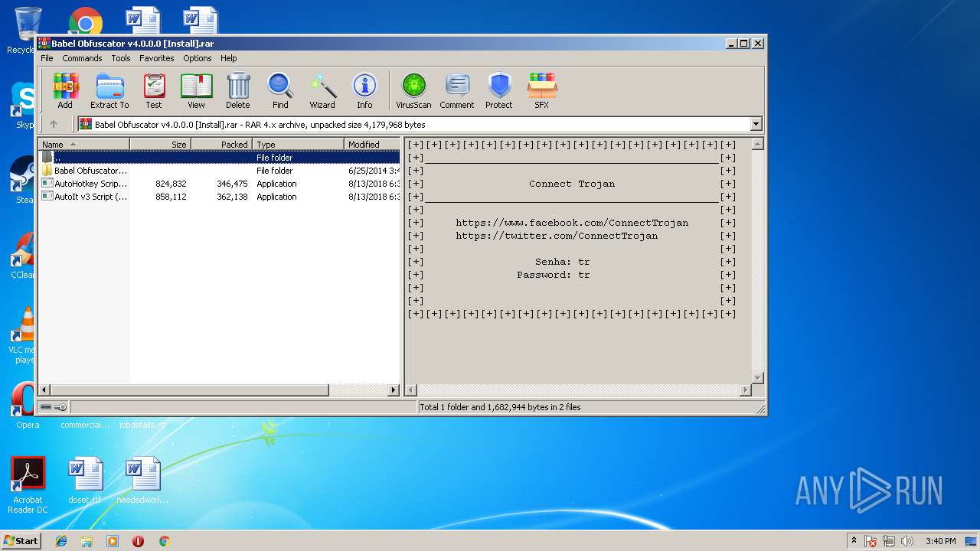
Task: Show archive Info
Action: pos(364,91)
